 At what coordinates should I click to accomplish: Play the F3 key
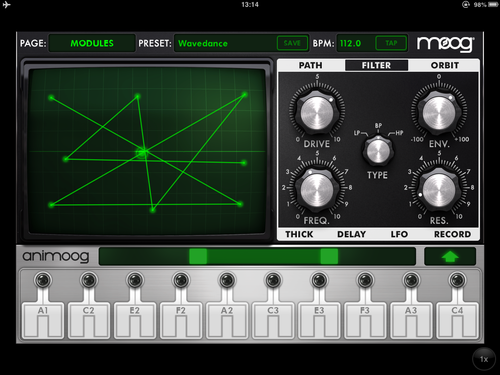pos(365,320)
